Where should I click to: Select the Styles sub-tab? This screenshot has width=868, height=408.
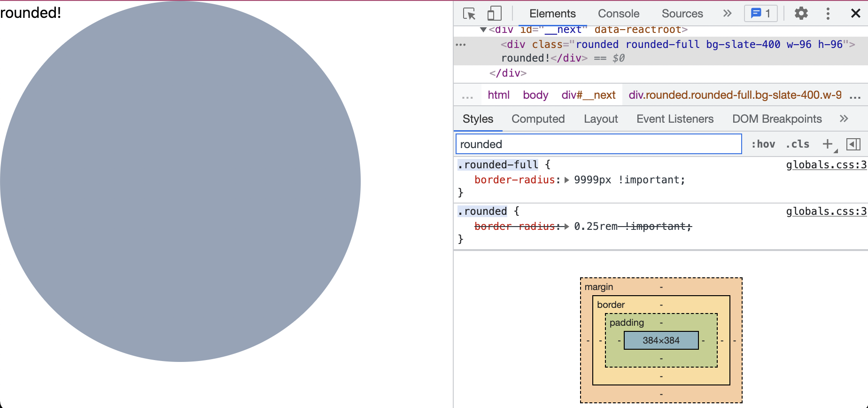(478, 119)
